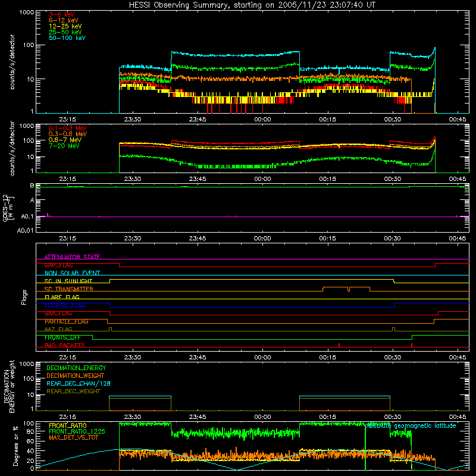476x476 pixels.
Task: Pick the NON_SOLAR_EVENT flag label
Action: coord(72,273)
